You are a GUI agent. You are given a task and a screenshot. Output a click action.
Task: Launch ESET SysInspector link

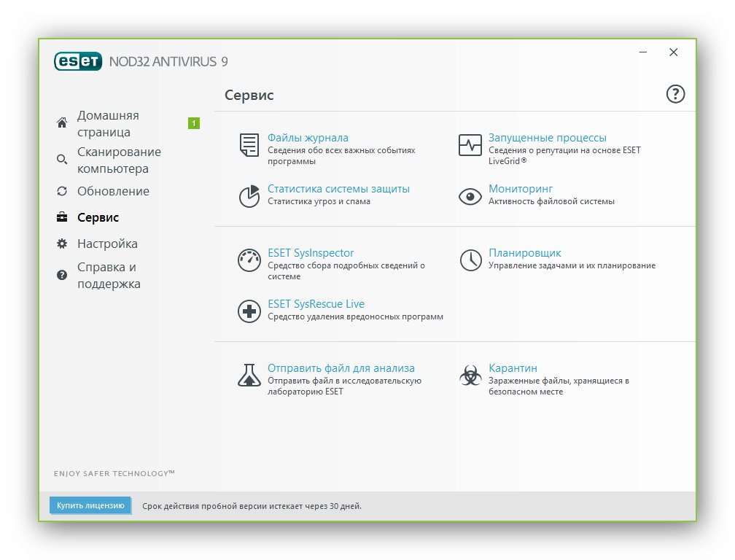(311, 253)
